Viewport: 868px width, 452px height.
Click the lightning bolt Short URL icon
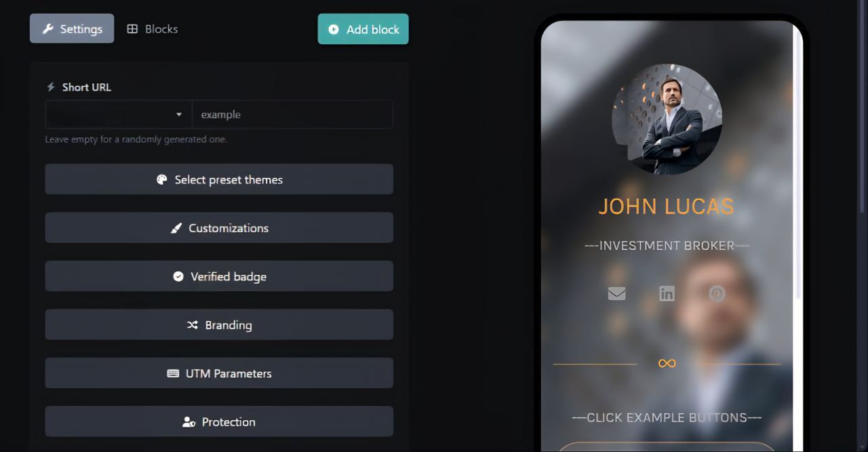coord(51,87)
